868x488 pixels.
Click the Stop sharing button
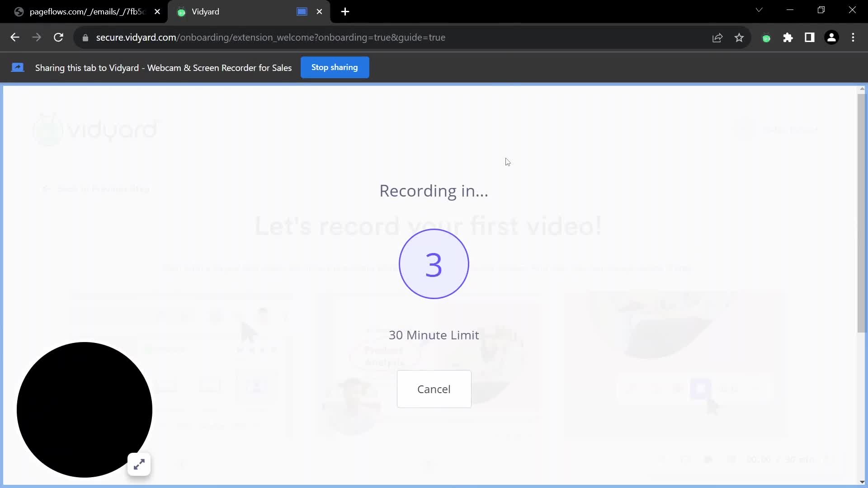pyautogui.click(x=335, y=67)
